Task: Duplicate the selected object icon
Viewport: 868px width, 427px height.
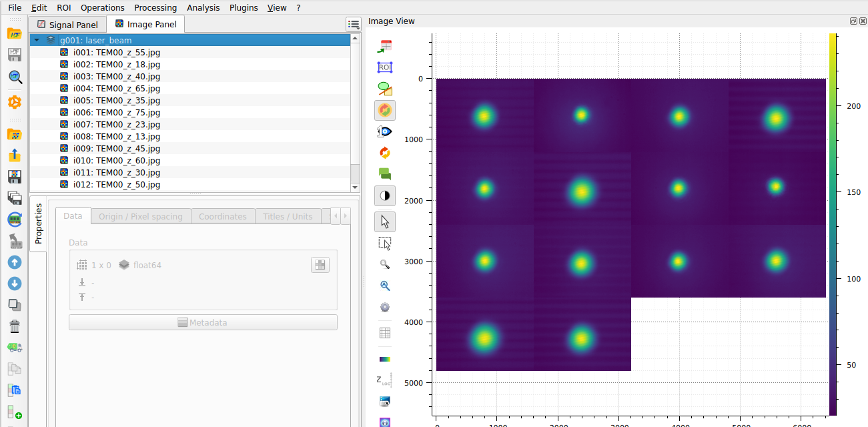Action: point(15,305)
